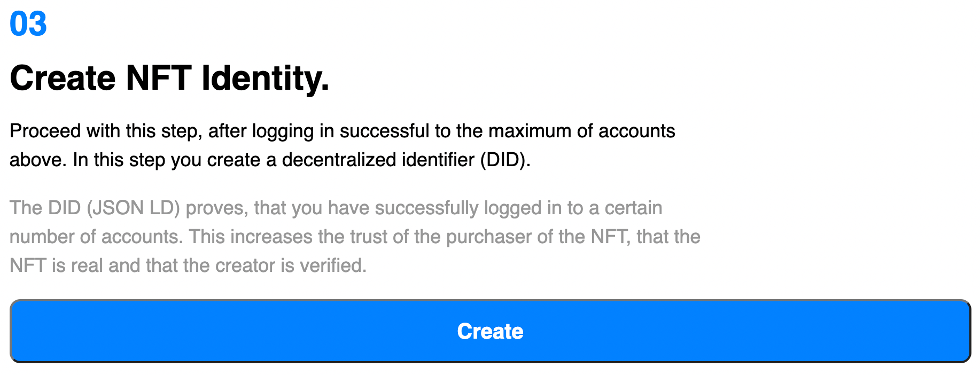
Task: Click the gray "(JSON LD)" text
Action: (x=134, y=208)
